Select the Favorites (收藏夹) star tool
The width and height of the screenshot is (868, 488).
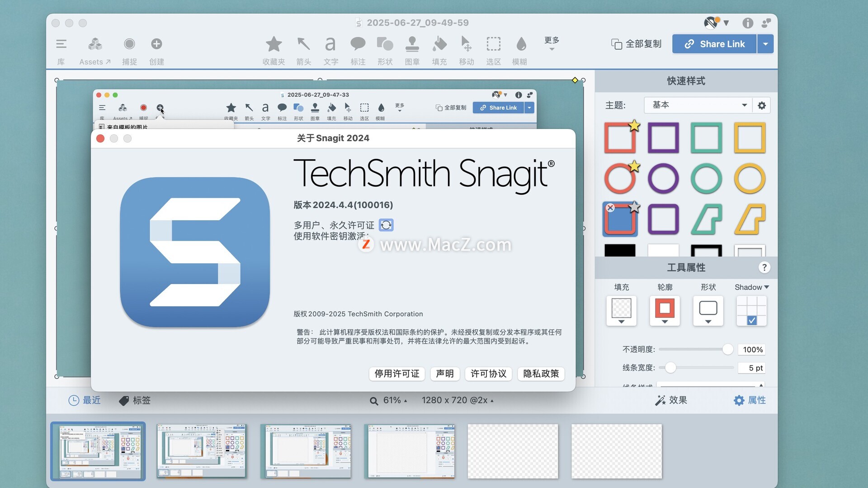coord(274,44)
